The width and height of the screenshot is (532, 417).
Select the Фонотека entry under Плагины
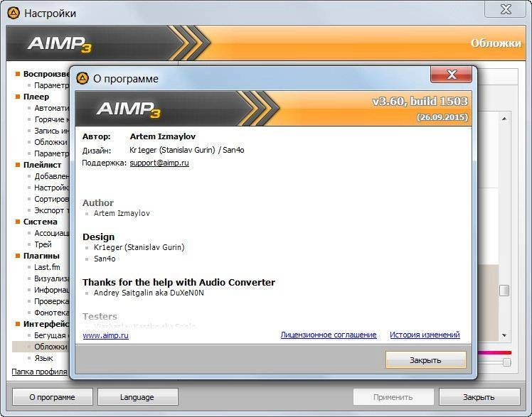52,313
